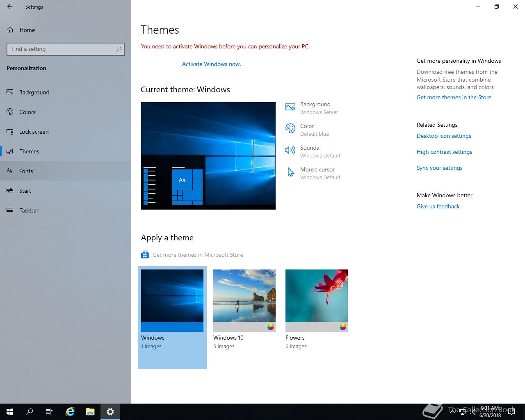
Task: Select the Themes sidebar item
Action: click(x=66, y=151)
